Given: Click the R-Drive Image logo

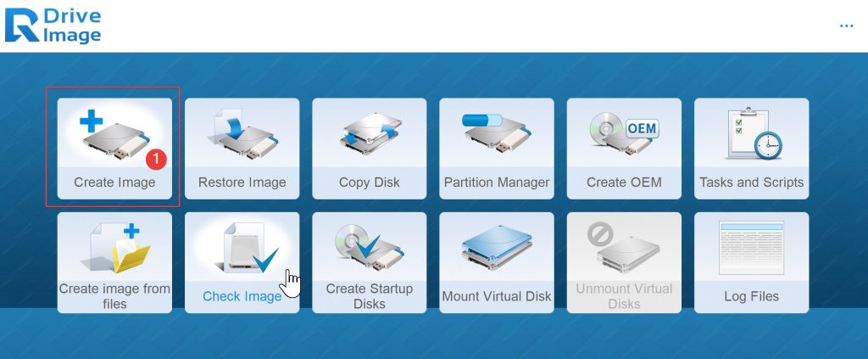Looking at the screenshot, I should point(53,25).
